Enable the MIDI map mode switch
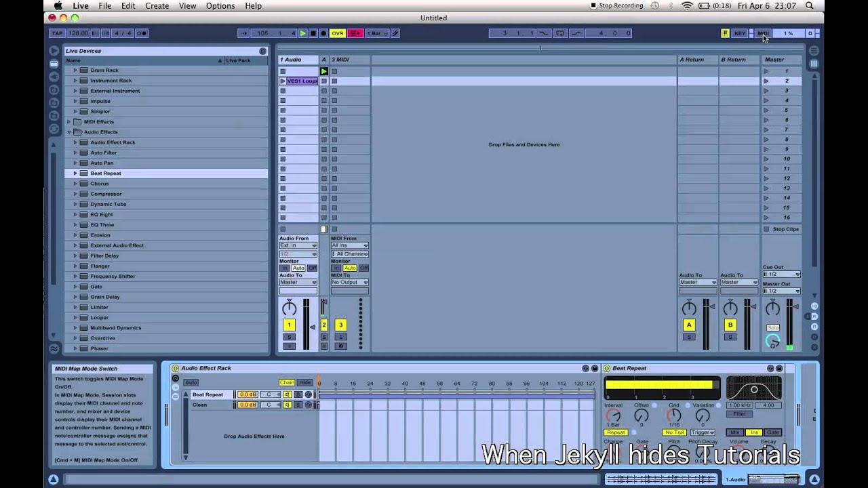 click(x=763, y=33)
